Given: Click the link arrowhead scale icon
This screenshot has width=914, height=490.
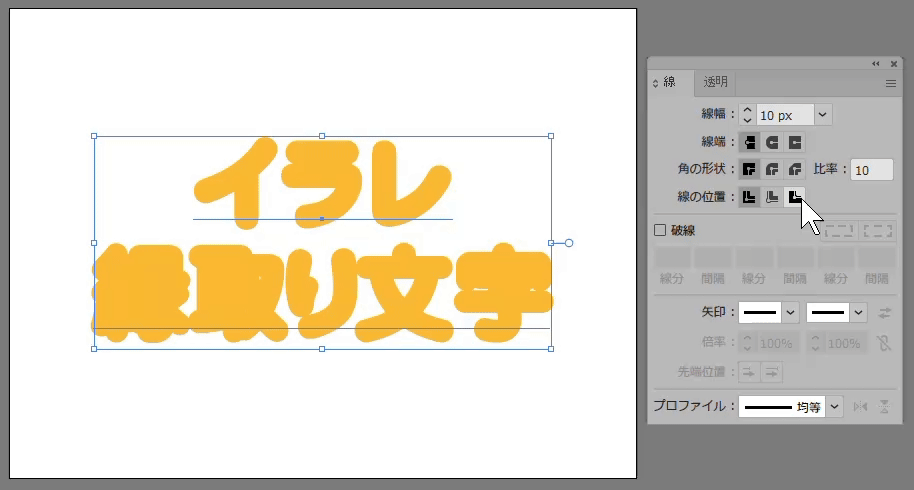Looking at the screenshot, I should coord(884,343).
